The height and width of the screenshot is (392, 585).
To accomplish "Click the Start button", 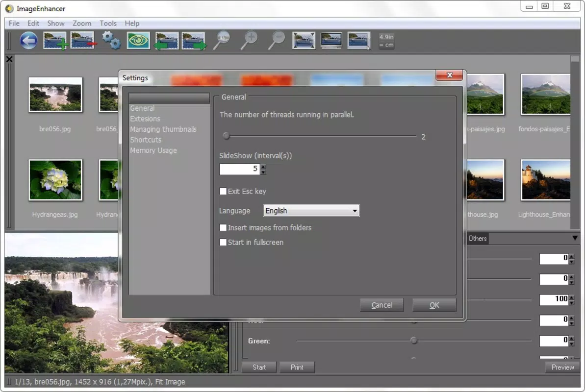I will pyautogui.click(x=259, y=367).
